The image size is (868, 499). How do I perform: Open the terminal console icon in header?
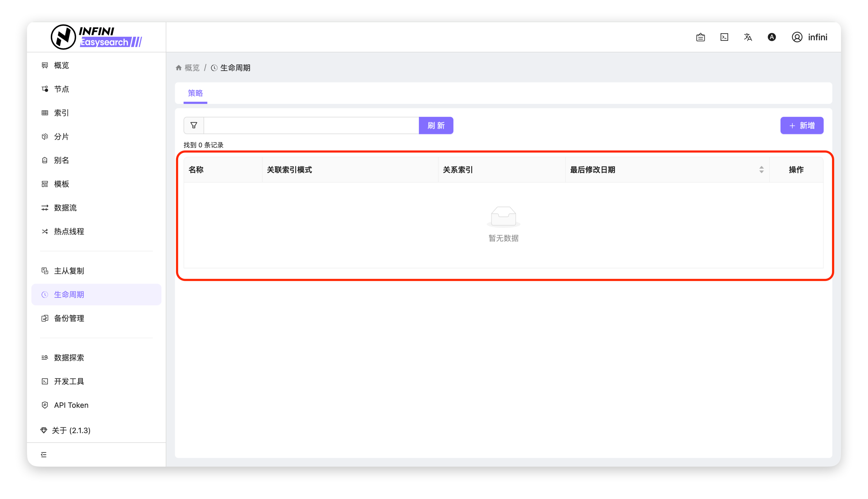pos(724,37)
